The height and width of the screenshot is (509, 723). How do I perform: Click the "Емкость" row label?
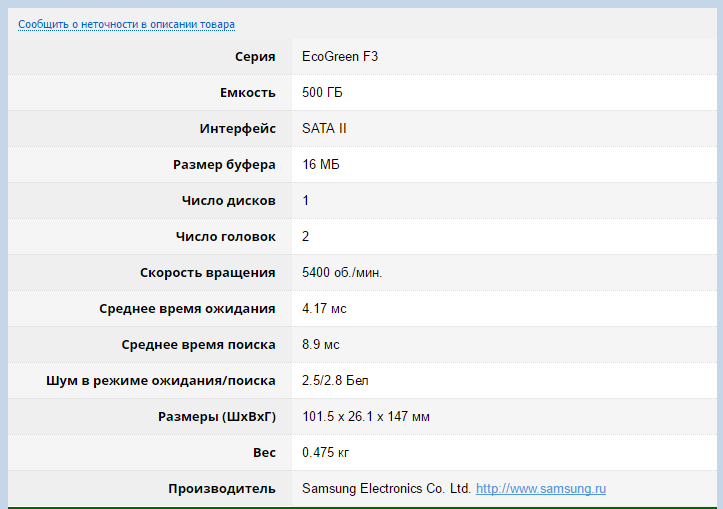tap(247, 92)
